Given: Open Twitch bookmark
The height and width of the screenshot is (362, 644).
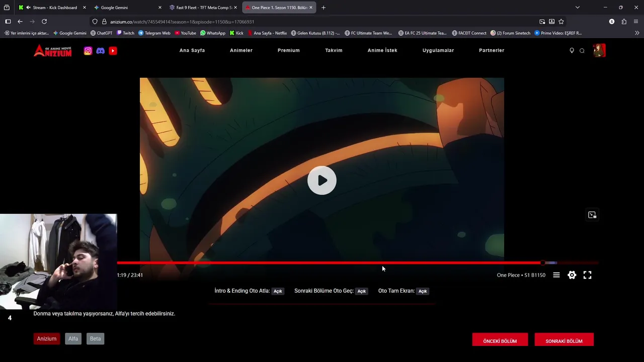Looking at the screenshot, I should (x=125, y=33).
